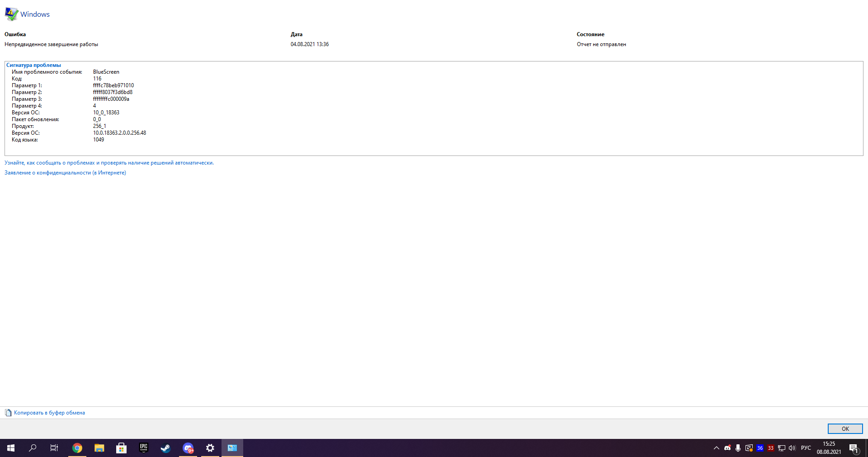This screenshot has height=457, width=868.
Task: Click the taskbar clock and date
Action: pos(829,448)
